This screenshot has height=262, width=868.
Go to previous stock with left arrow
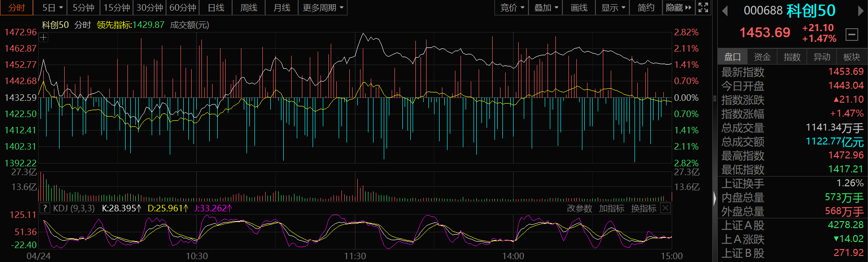click(724, 11)
